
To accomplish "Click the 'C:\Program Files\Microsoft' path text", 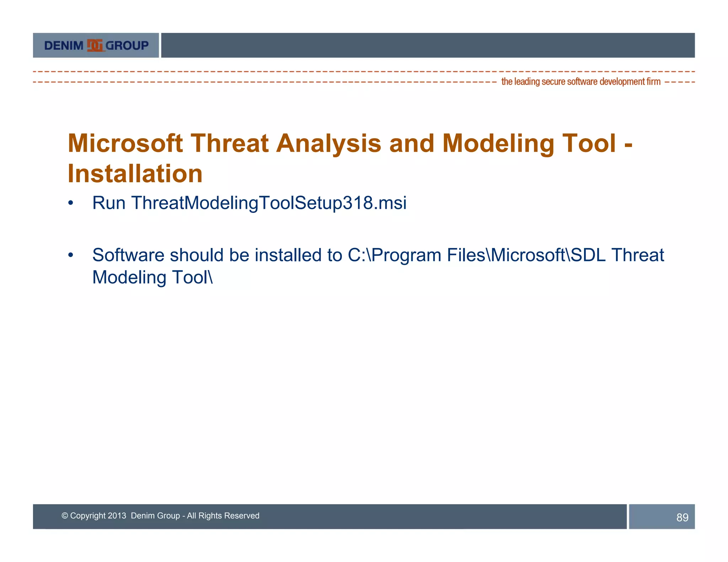I will coord(457,255).
